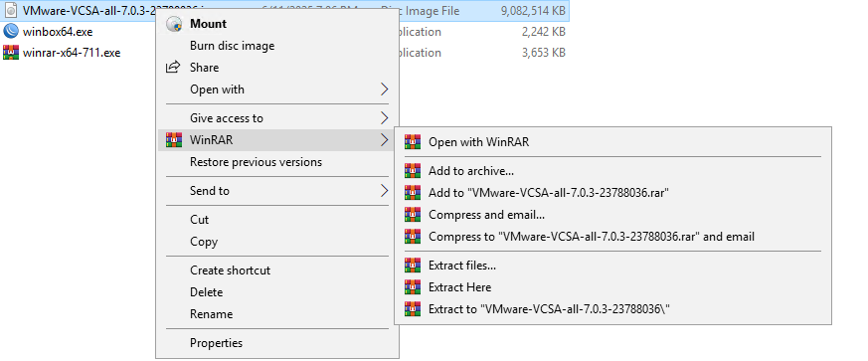Click the 9,082,514 KB size value
The width and height of the screenshot is (868, 361).
[x=533, y=10]
